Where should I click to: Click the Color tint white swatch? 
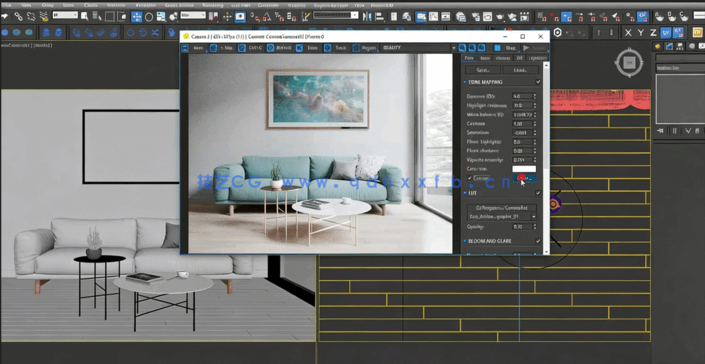[524, 169]
